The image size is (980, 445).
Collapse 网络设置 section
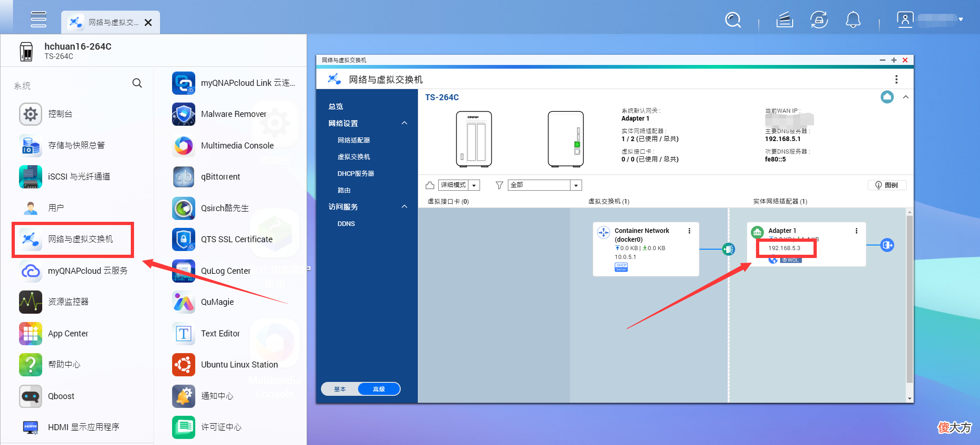(x=404, y=123)
